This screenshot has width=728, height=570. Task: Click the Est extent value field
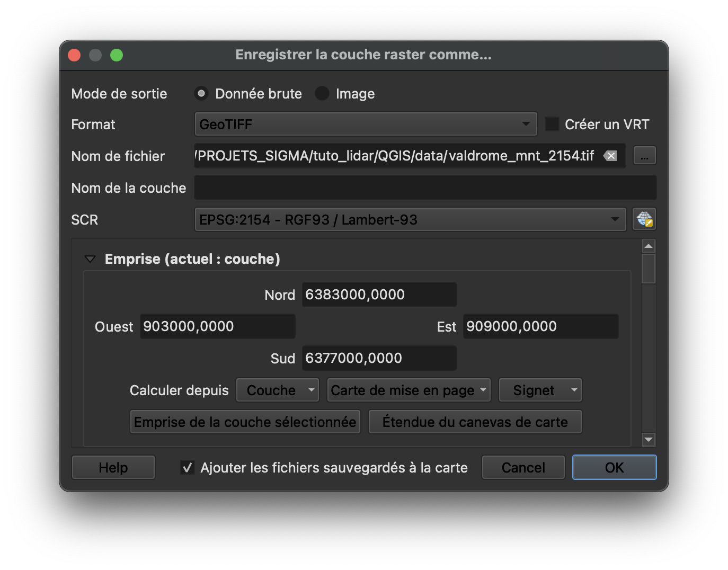click(541, 326)
